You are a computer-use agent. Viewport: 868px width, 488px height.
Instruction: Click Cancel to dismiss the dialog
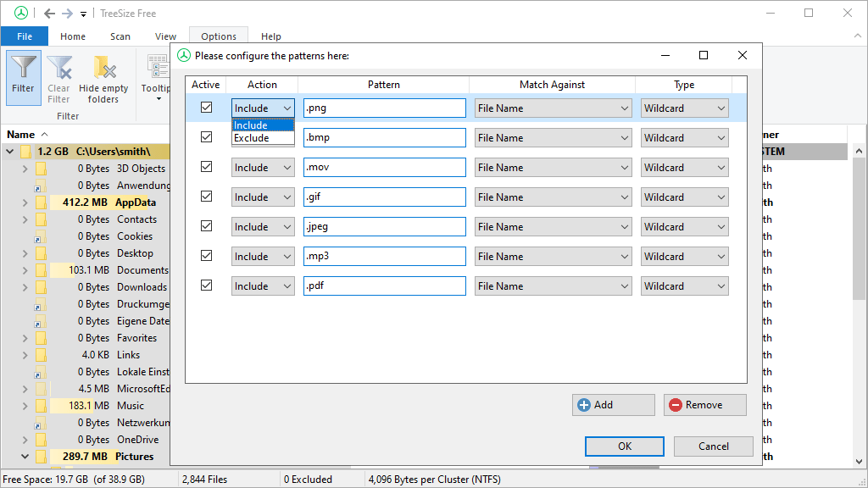(714, 446)
